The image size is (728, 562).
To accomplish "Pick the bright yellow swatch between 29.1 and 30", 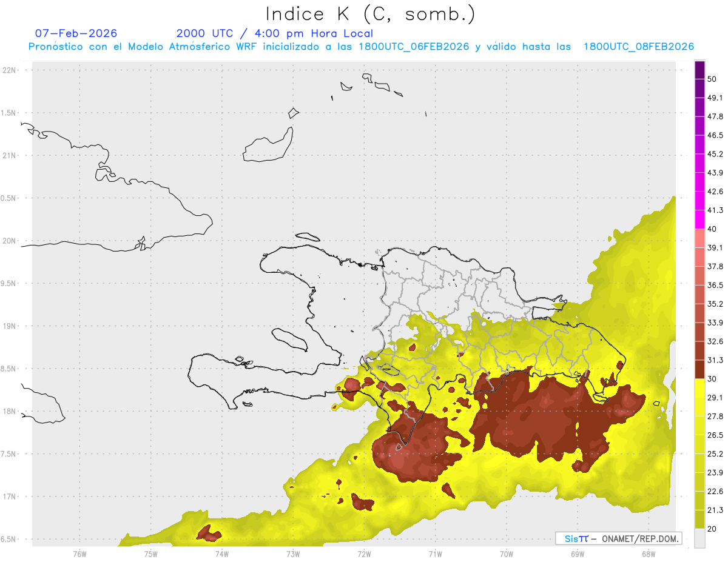I will [x=699, y=388].
